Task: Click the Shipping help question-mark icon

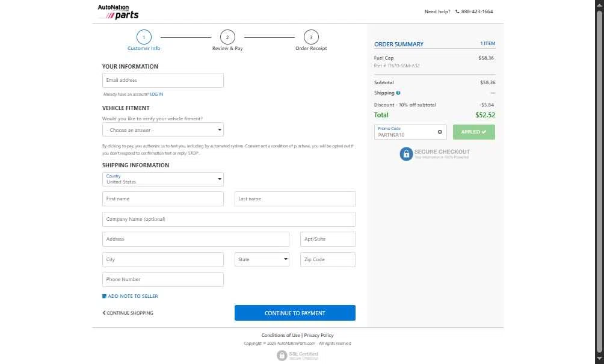Action: (x=398, y=93)
